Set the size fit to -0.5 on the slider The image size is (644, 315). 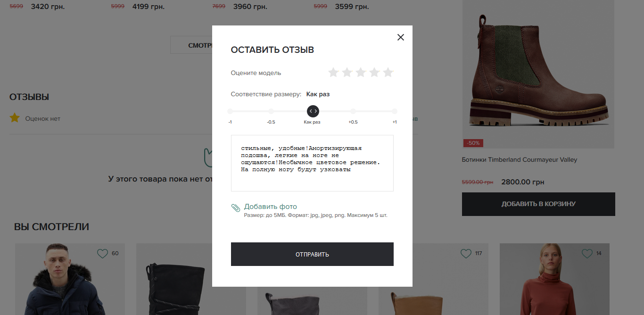(271, 111)
